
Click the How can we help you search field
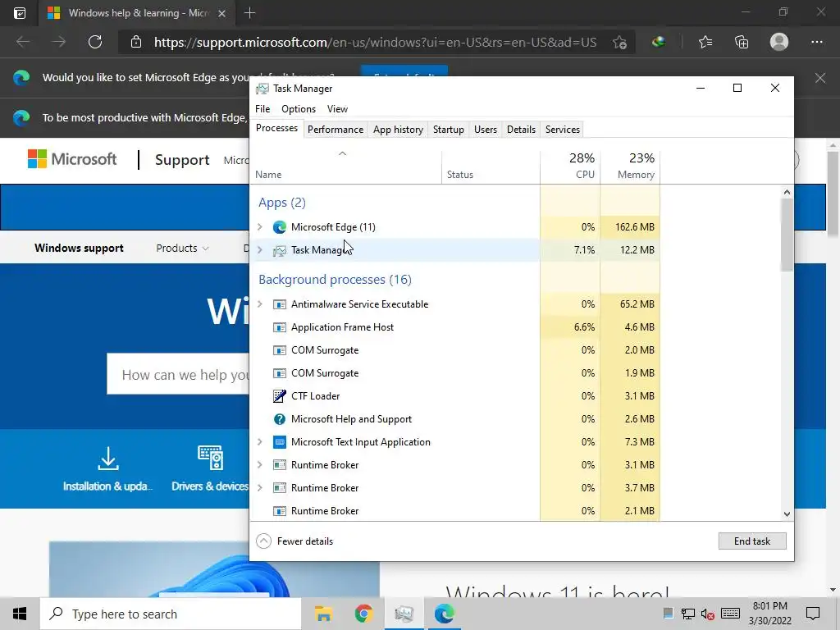pos(178,374)
